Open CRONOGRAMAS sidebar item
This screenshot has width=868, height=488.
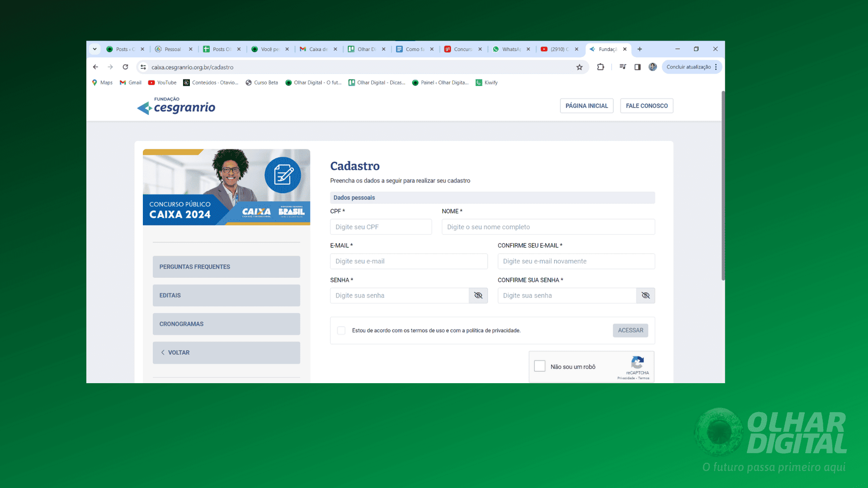click(x=226, y=324)
